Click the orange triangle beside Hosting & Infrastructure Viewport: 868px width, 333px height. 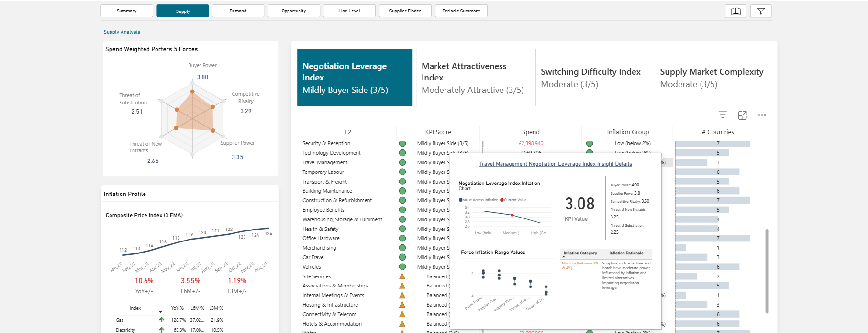[402, 305]
